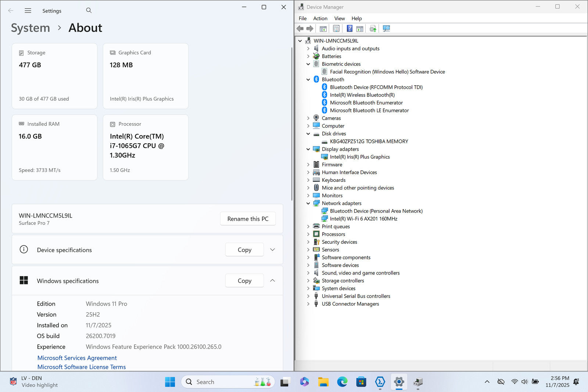
Task: Click Scan for hardware changes toolbar icon
Action: (386, 29)
